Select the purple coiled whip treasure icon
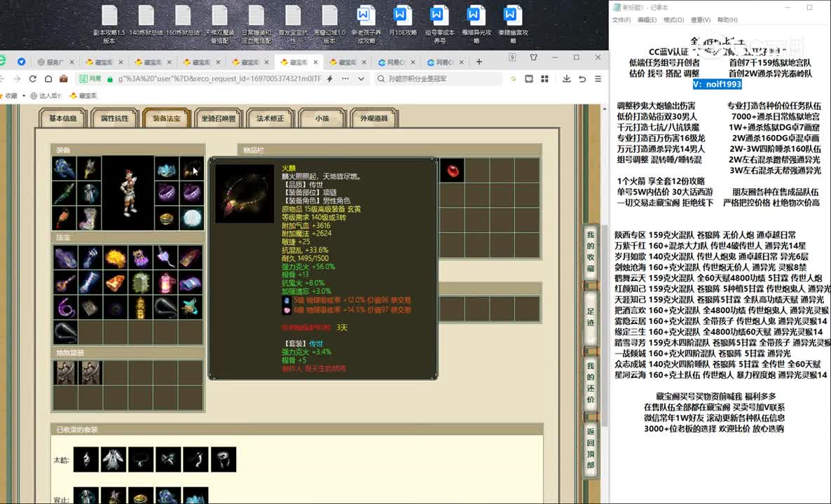The image size is (831, 504). (x=65, y=307)
